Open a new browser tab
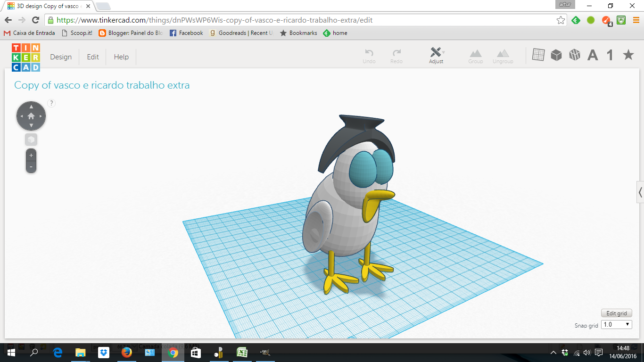The height and width of the screenshot is (362, 644). click(x=103, y=6)
